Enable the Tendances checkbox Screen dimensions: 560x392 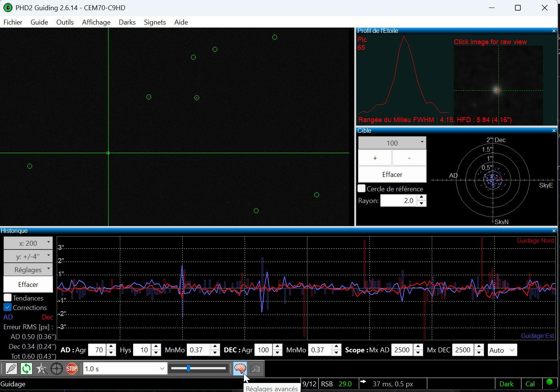8,298
